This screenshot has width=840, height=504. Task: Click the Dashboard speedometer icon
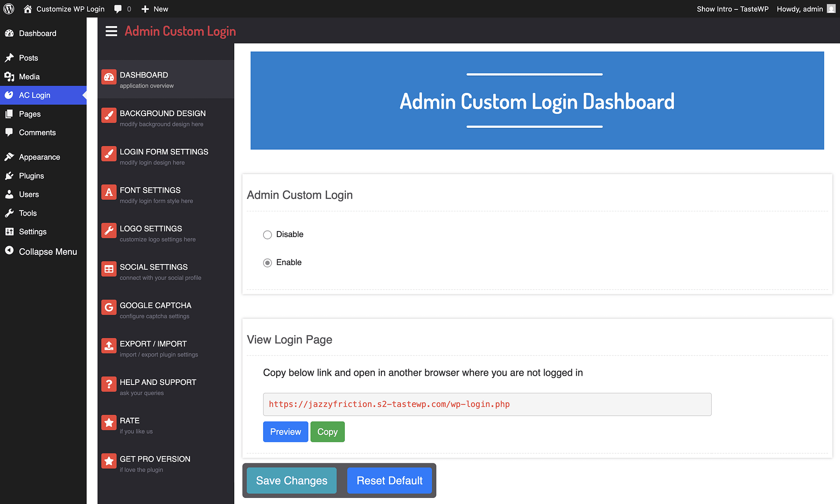click(x=109, y=77)
